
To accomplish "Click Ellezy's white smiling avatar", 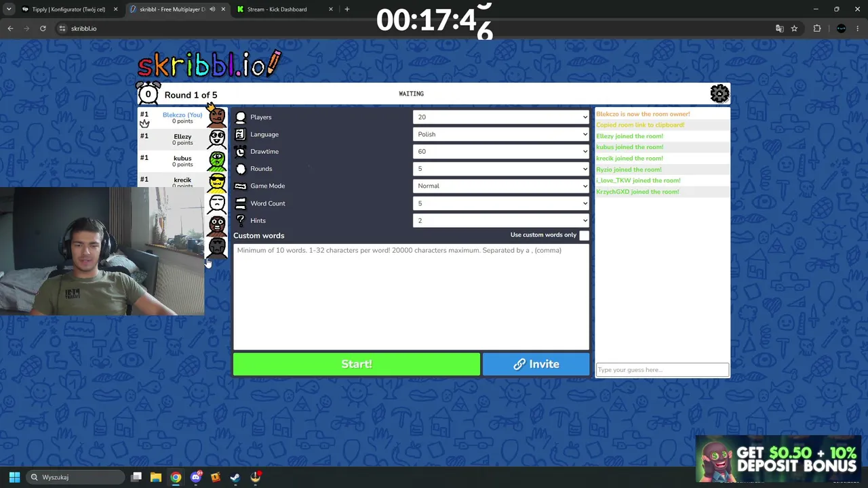I will pyautogui.click(x=217, y=139).
